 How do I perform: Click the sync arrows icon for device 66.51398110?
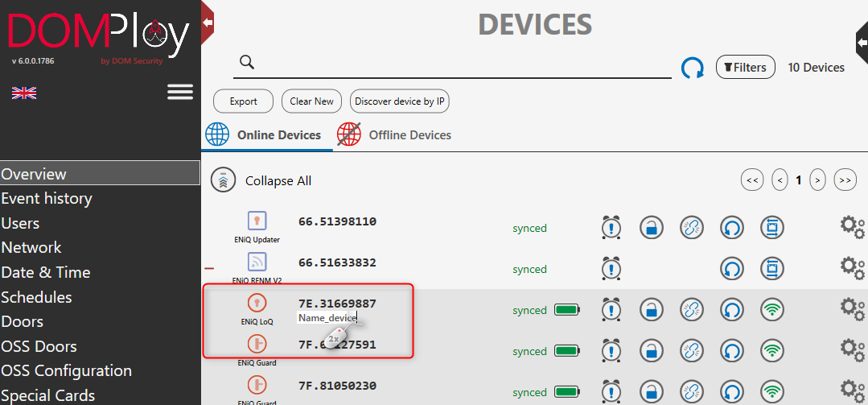coord(732,228)
